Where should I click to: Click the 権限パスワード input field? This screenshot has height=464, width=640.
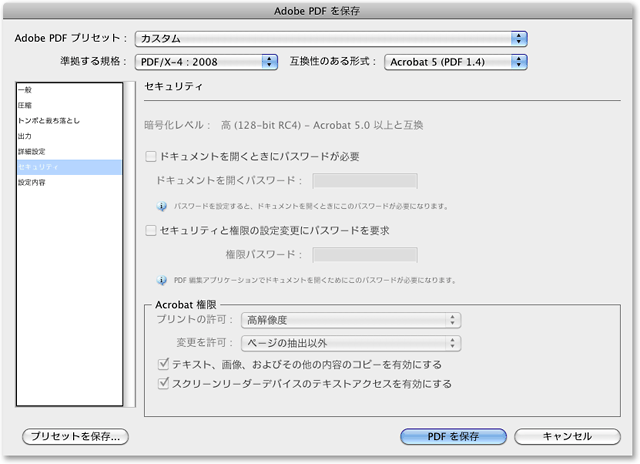click(365, 254)
